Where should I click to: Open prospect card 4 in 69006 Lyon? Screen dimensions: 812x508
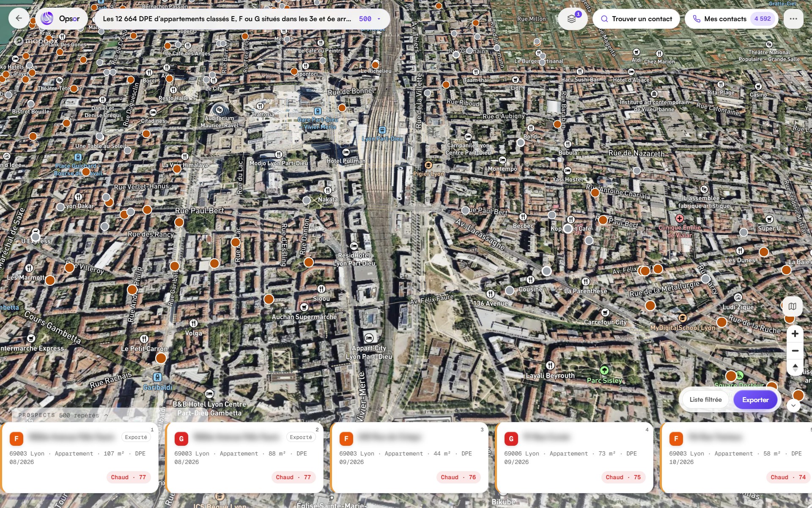tap(575, 457)
